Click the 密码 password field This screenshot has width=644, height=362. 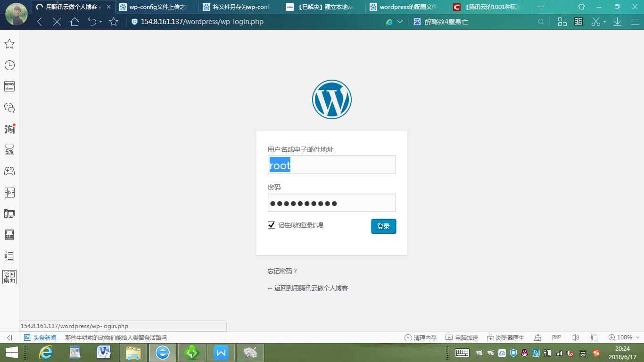point(332,203)
